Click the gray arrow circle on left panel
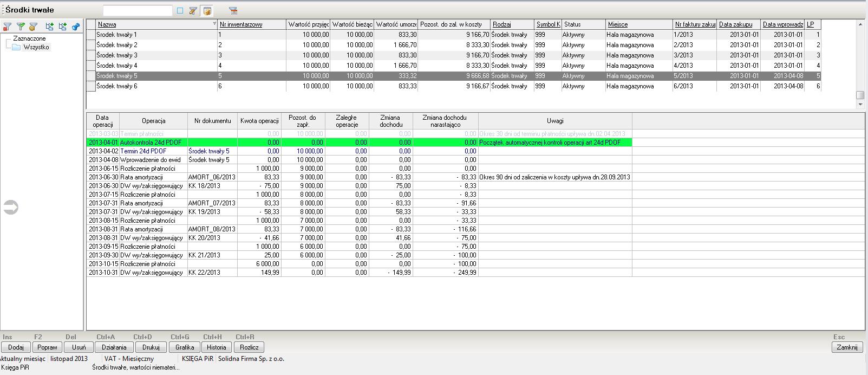The width and height of the screenshot is (868, 375). click(11, 208)
